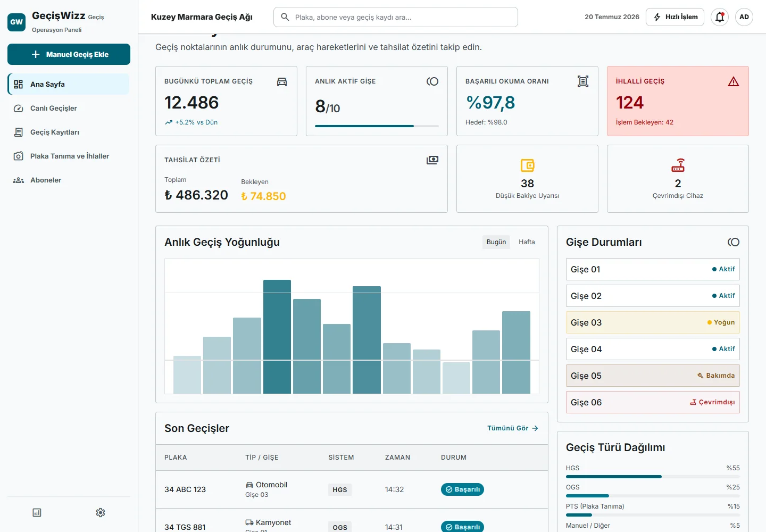This screenshot has width=766, height=532.
Task: Open the reports chart icon in sidebar footer
Action: coord(37,512)
